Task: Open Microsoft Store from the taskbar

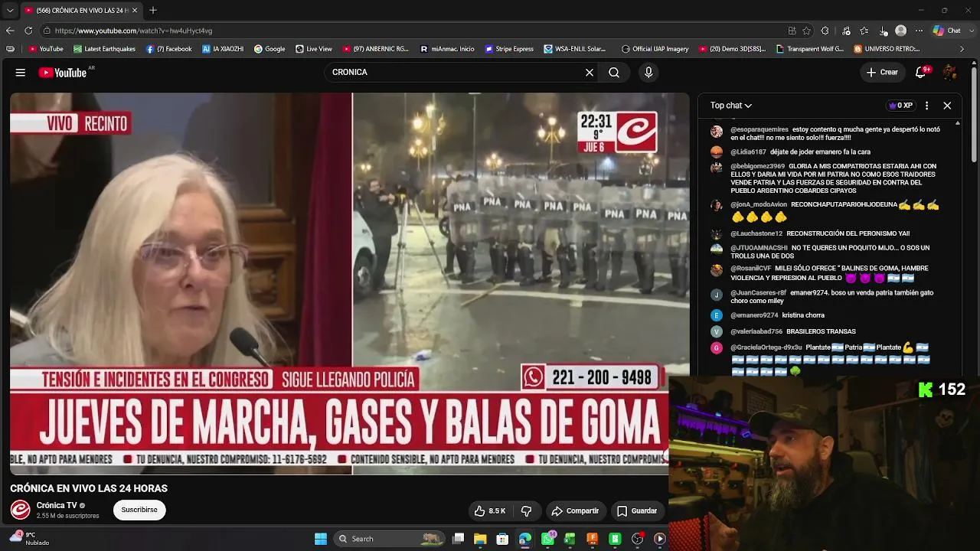Action: (502, 539)
